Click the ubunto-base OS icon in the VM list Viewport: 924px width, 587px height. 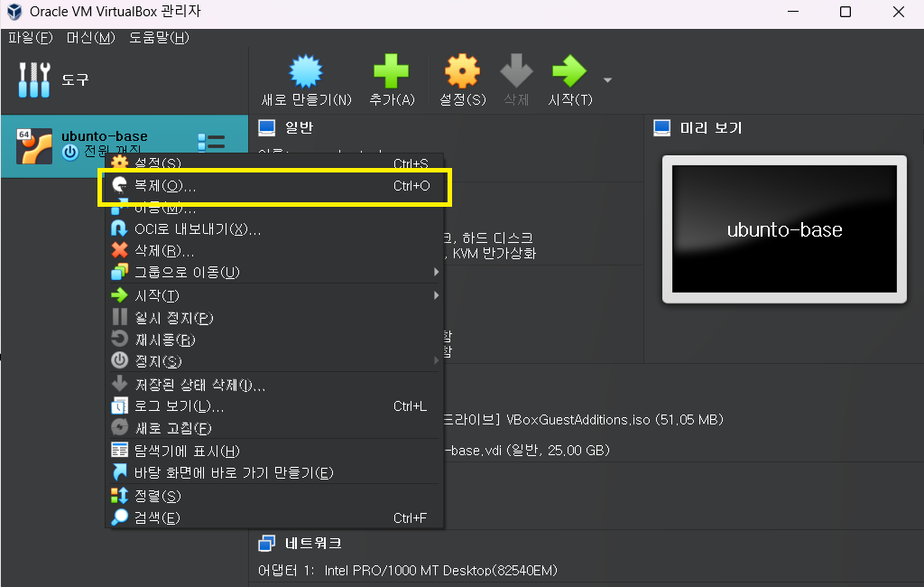coord(34,145)
